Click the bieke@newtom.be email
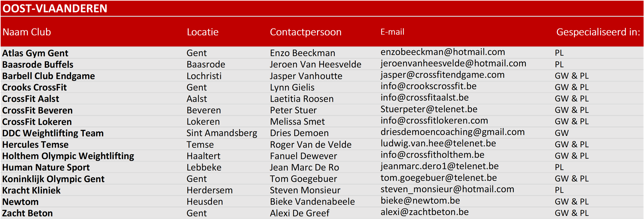Image resolution: width=644 pixels, height=219 pixels. (420, 201)
